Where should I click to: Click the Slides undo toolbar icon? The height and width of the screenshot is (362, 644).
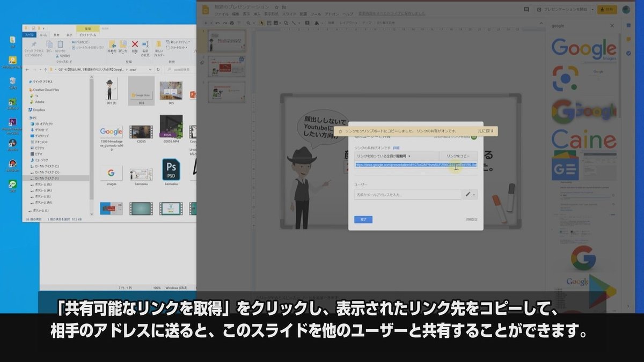coord(217,23)
